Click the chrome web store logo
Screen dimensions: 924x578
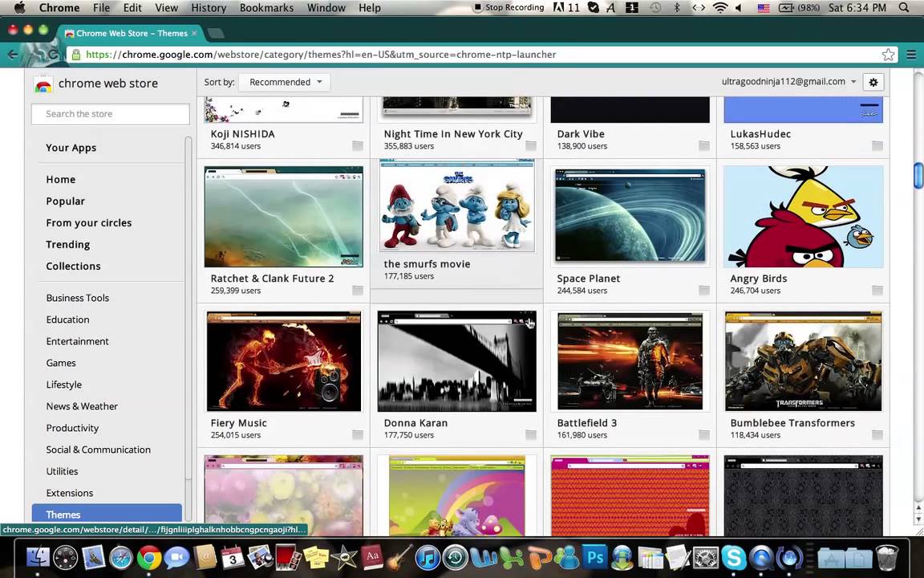pyautogui.click(x=43, y=84)
